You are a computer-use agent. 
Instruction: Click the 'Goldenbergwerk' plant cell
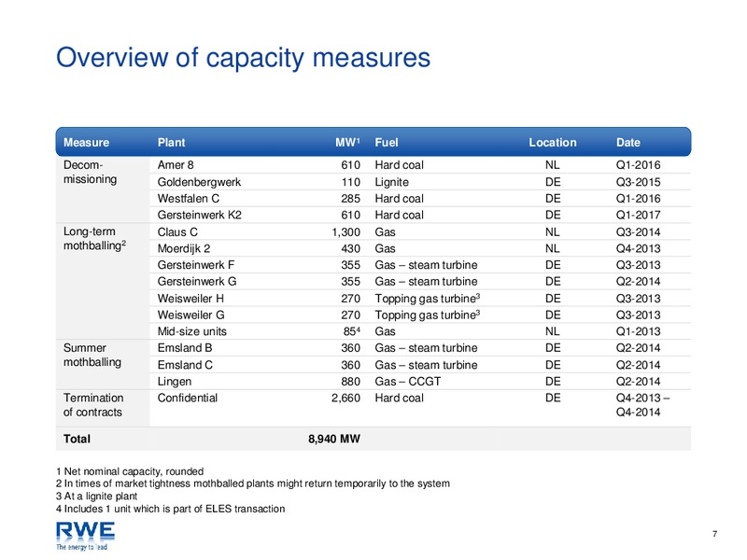pos(199,182)
